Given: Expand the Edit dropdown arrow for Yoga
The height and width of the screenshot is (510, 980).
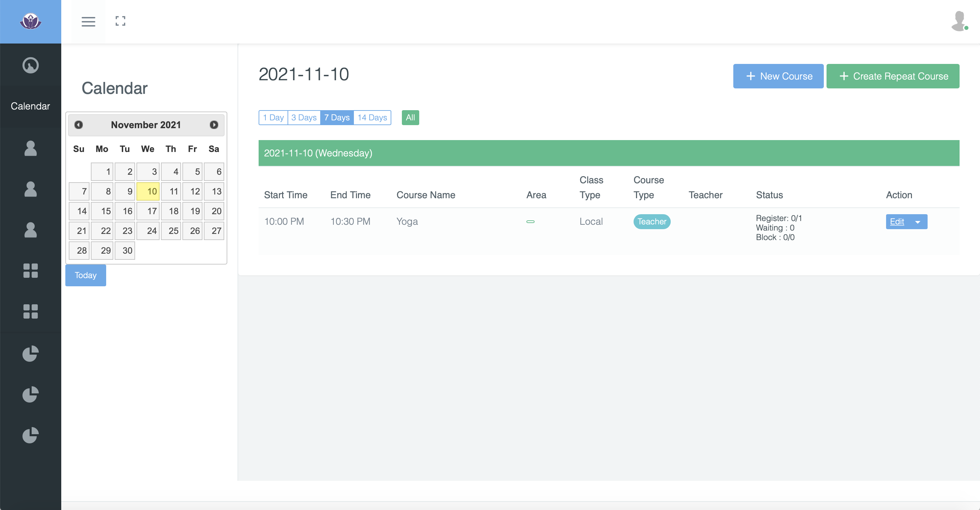Looking at the screenshot, I should (918, 222).
